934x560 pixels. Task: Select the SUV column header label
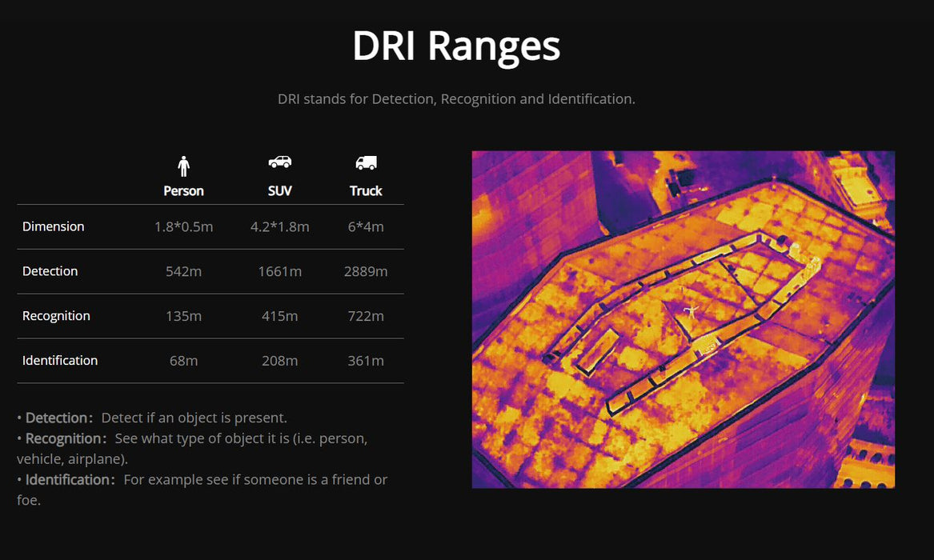[x=279, y=191]
